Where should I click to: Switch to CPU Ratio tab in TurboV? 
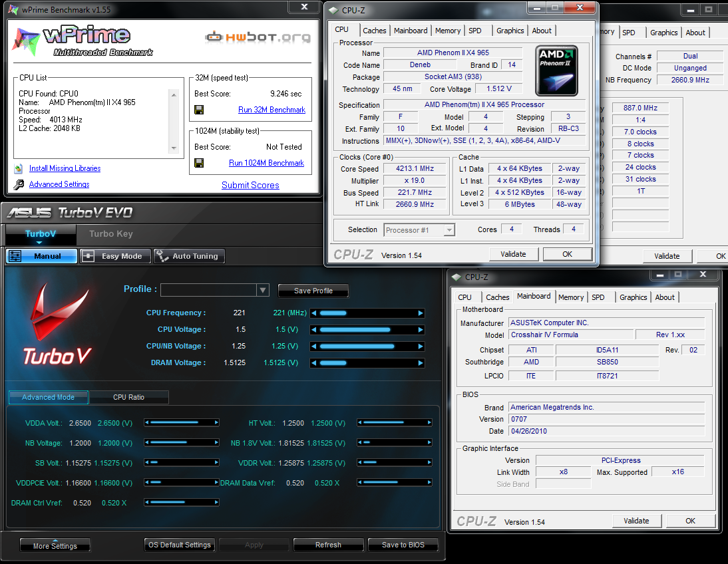coord(128,397)
